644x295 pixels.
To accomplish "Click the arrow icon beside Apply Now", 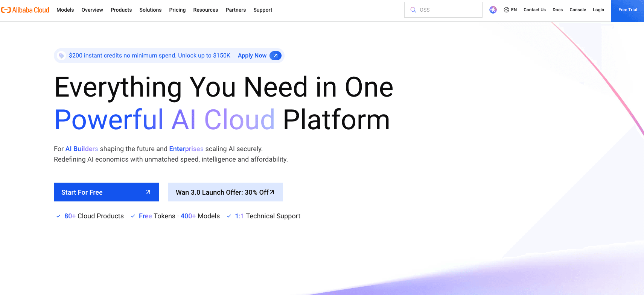I will click(276, 56).
